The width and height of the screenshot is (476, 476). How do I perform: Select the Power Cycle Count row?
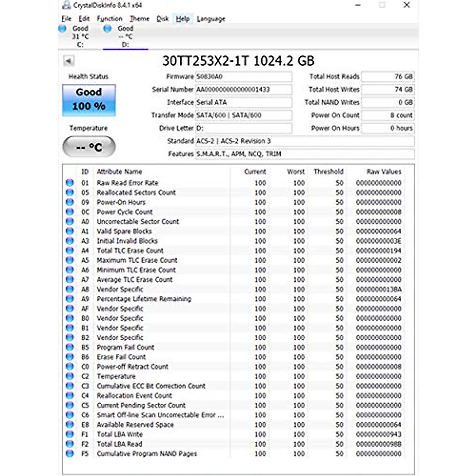(125, 212)
